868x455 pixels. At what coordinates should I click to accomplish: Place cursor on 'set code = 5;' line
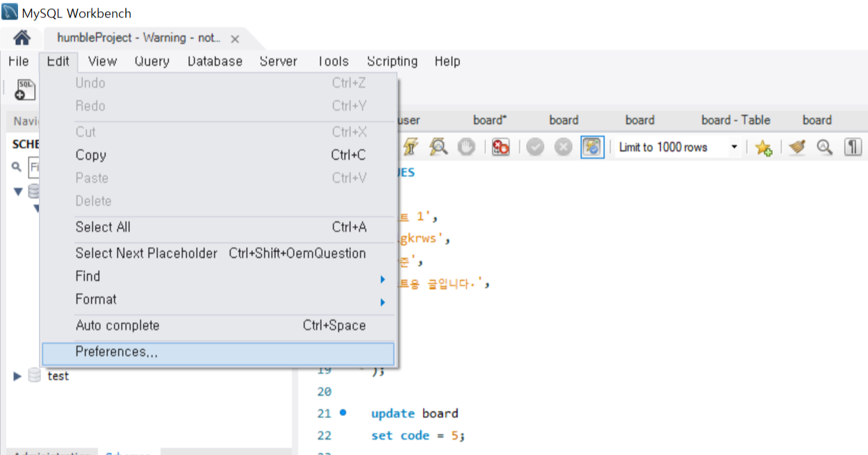coord(418,436)
